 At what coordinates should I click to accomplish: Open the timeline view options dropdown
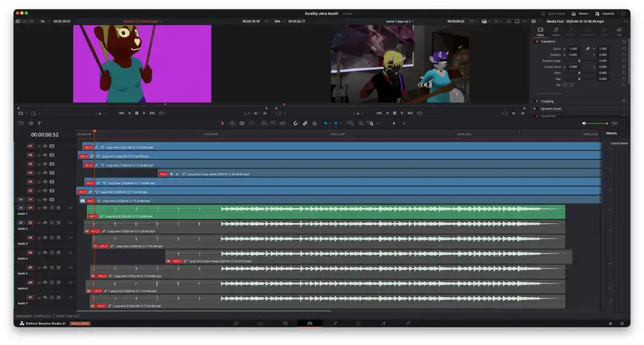pyautogui.click(x=21, y=124)
